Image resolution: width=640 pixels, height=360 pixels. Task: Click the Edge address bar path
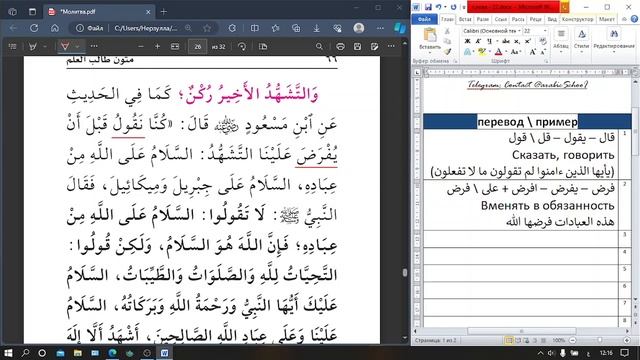click(x=146, y=28)
